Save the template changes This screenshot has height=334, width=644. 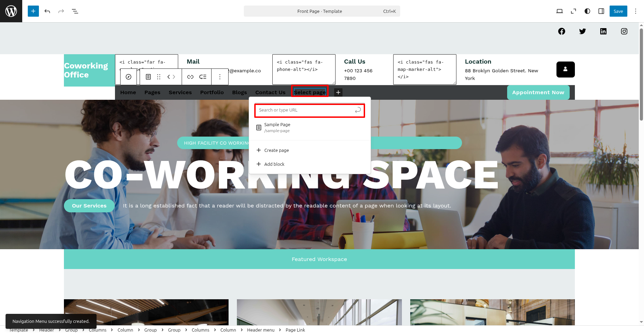point(618,11)
